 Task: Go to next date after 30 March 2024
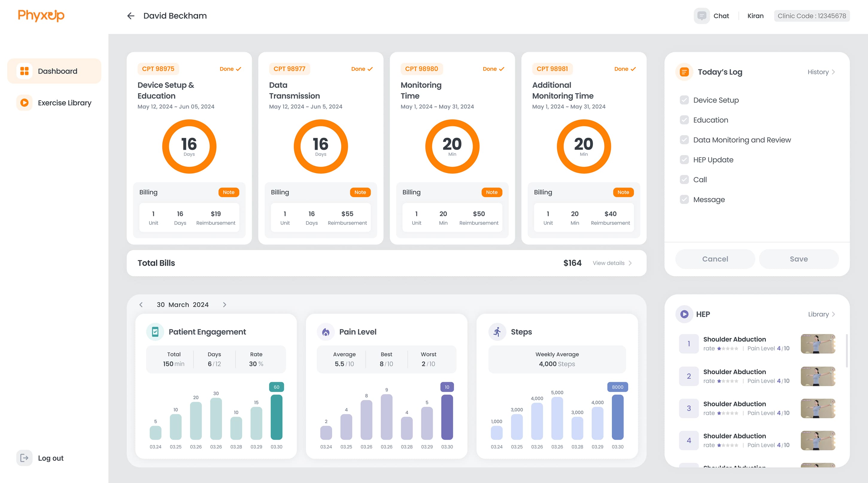(x=224, y=305)
